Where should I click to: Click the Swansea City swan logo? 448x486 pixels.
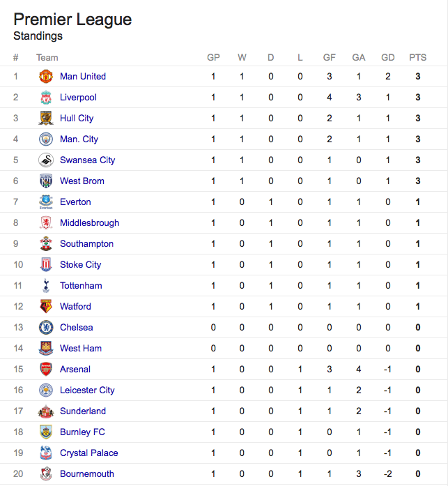pyautogui.click(x=46, y=160)
